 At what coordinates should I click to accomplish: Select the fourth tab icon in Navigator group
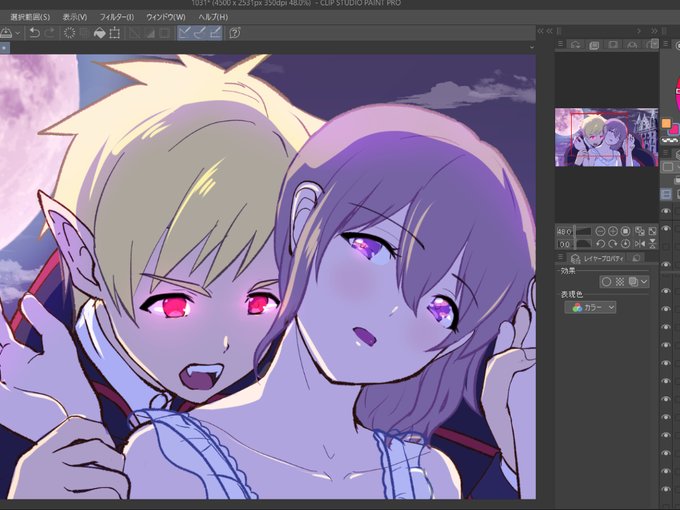632,45
